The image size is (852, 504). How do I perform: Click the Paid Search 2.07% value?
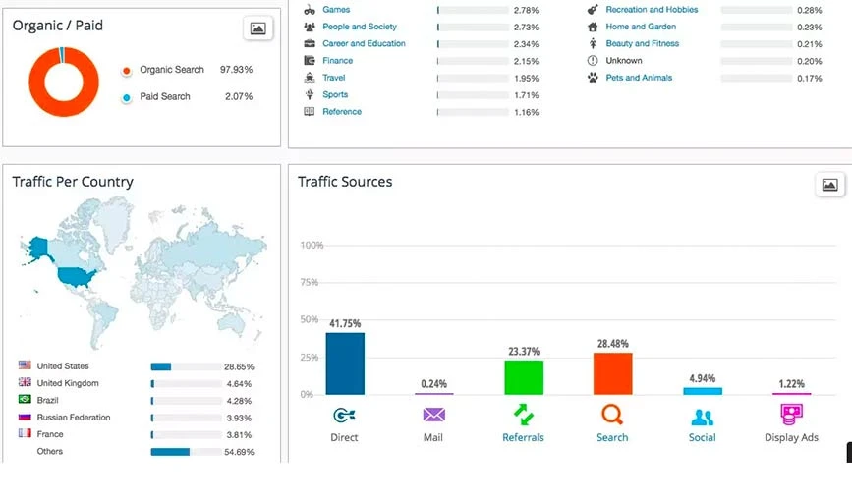239,96
